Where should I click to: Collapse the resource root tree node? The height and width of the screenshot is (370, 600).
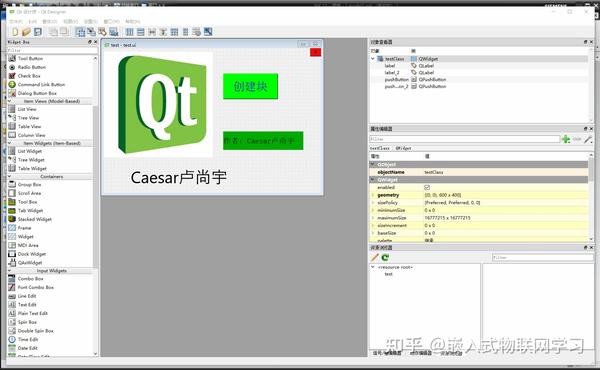tap(373, 267)
